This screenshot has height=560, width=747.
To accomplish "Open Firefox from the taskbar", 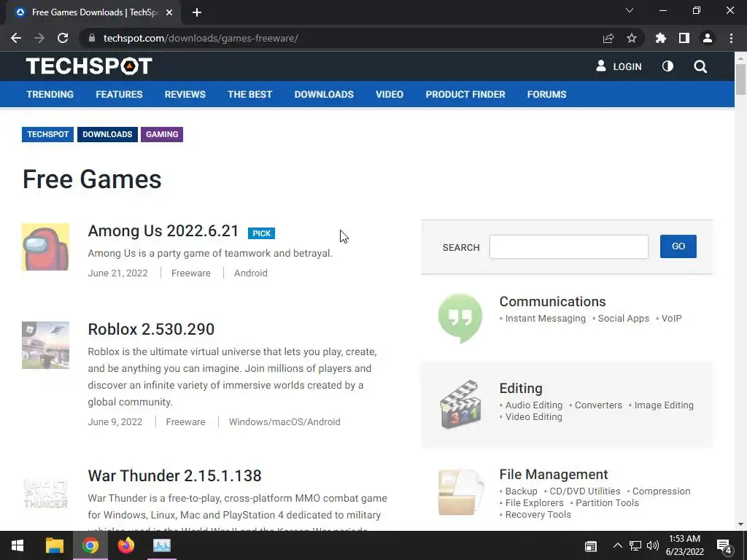I will click(125, 545).
